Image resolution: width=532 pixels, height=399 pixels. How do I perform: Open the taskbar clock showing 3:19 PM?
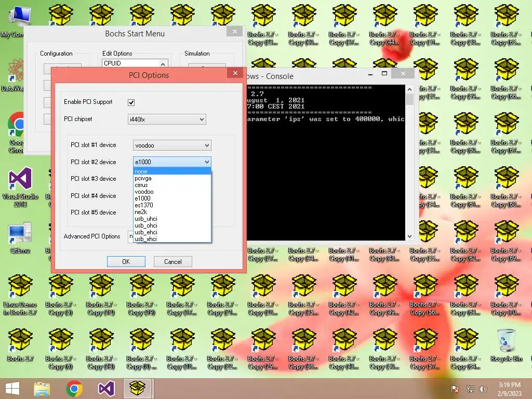509,389
